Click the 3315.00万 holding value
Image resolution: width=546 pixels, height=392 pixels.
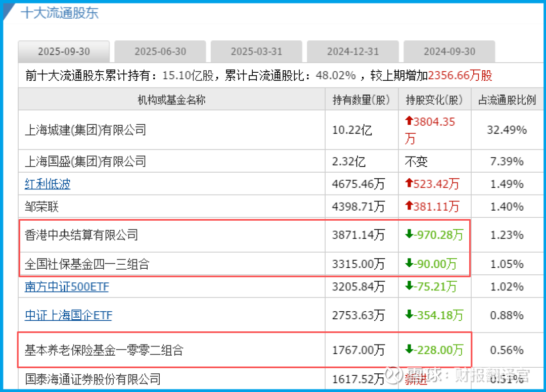(358, 264)
